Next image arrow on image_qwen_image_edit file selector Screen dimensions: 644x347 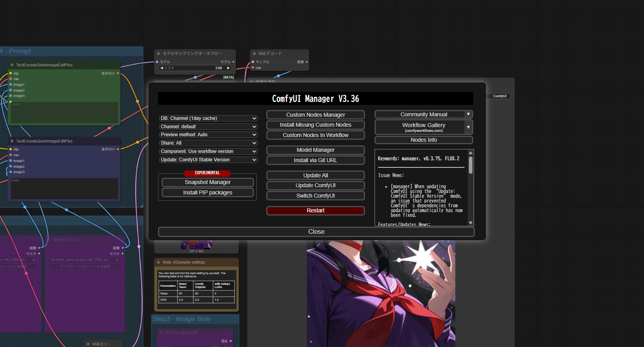[117, 260]
